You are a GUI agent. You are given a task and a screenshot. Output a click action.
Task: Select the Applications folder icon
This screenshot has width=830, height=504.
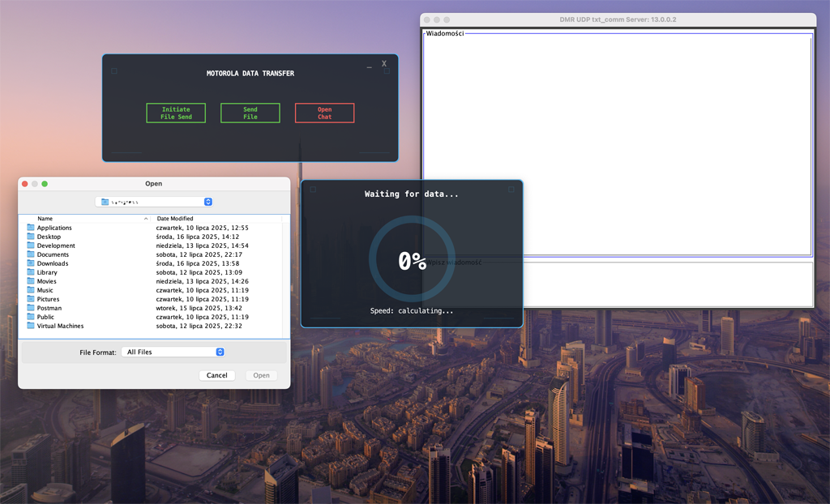point(31,228)
